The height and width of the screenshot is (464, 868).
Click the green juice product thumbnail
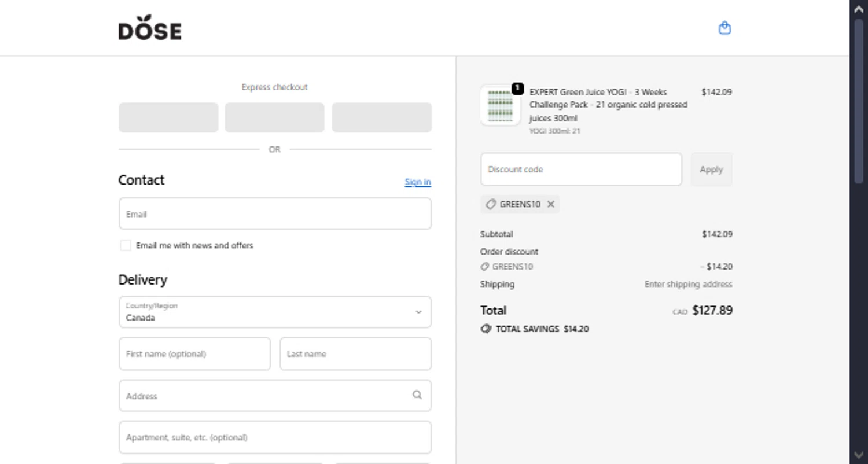pos(501,105)
